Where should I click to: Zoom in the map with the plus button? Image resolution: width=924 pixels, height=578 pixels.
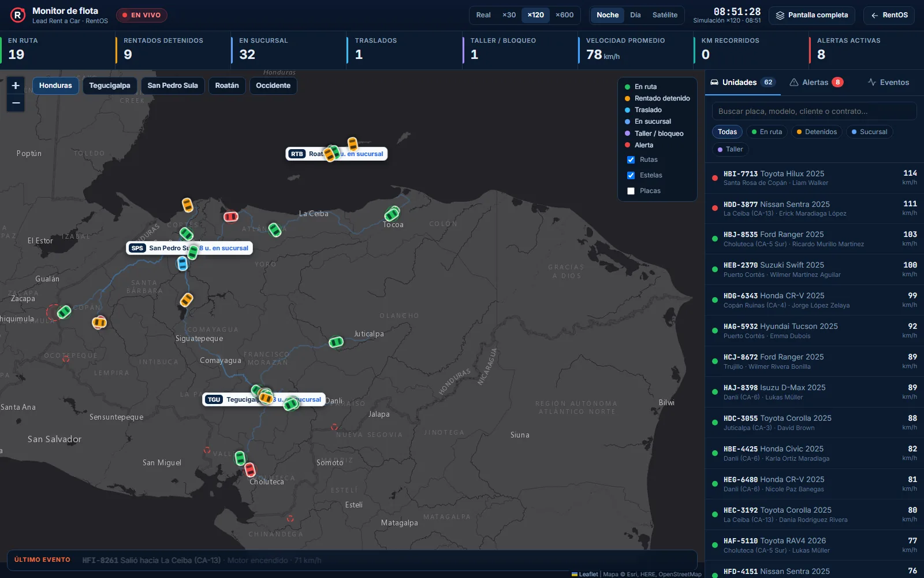(16, 86)
